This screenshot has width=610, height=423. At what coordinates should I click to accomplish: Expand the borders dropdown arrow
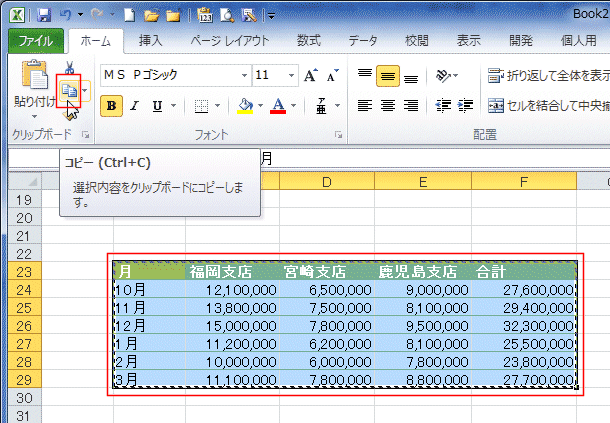219,106
